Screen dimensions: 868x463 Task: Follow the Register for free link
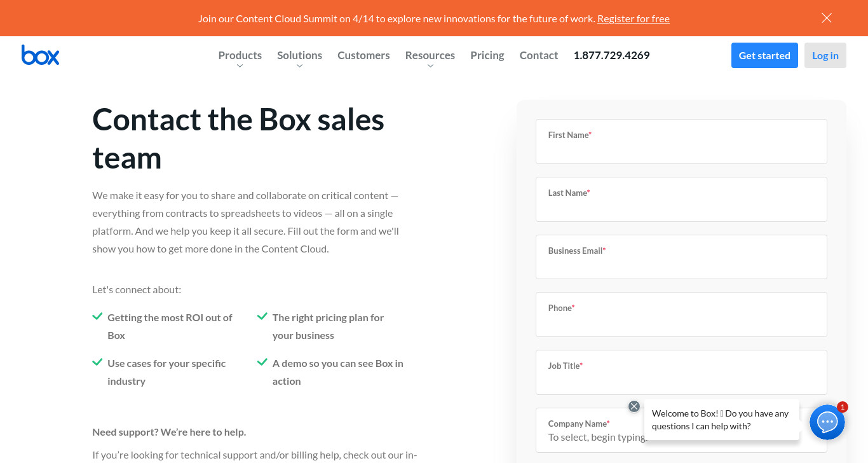[x=634, y=18]
